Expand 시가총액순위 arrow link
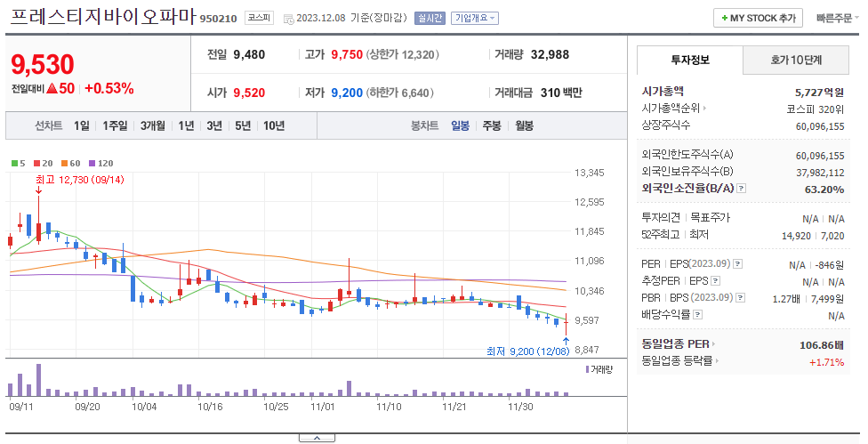The image size is (868, 444). 674,109
